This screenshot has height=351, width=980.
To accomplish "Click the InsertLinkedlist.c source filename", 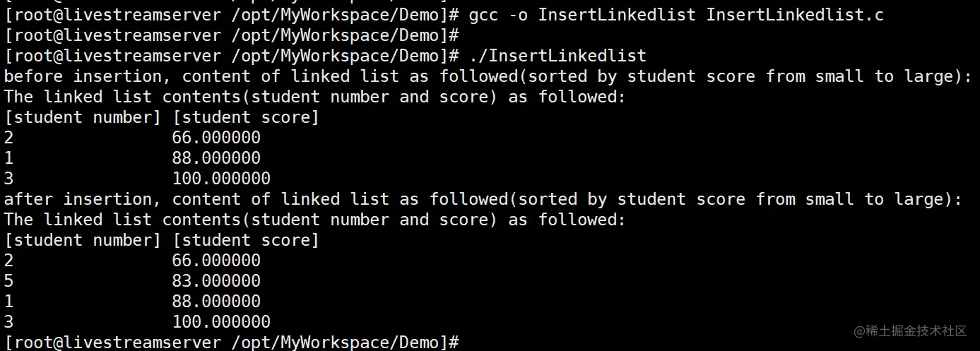I will (x=795, y=15).
